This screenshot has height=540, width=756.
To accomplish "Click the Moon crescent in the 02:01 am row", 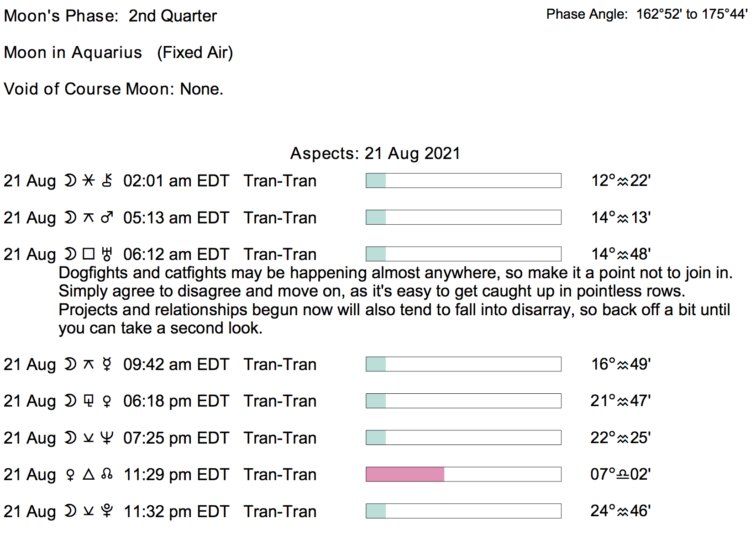I will coord(70,181).
